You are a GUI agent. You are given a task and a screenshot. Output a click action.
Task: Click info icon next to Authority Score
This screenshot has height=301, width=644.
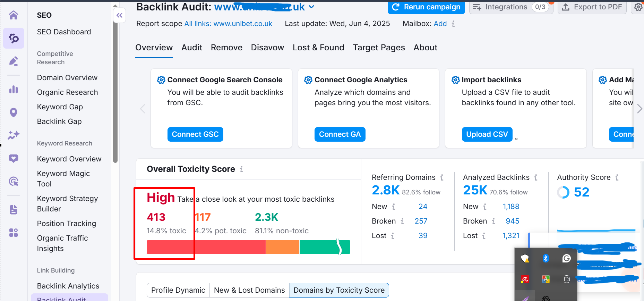pos(617,178)
